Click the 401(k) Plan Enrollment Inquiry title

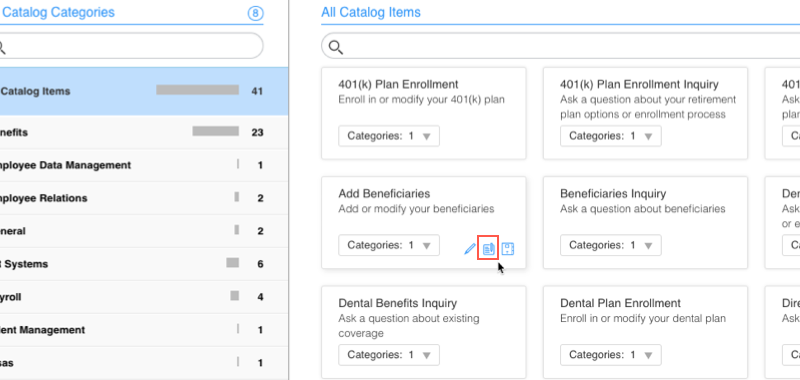[x=639, y=84]
